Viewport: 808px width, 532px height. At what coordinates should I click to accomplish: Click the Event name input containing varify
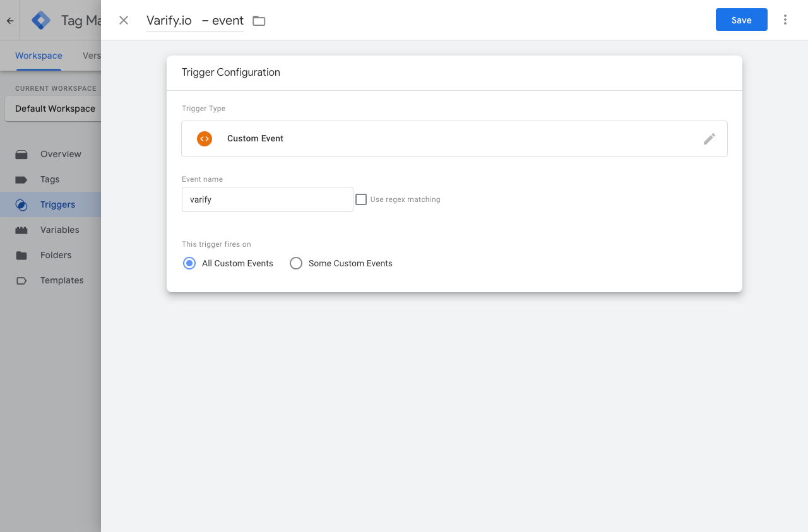[x=268, y=199]
